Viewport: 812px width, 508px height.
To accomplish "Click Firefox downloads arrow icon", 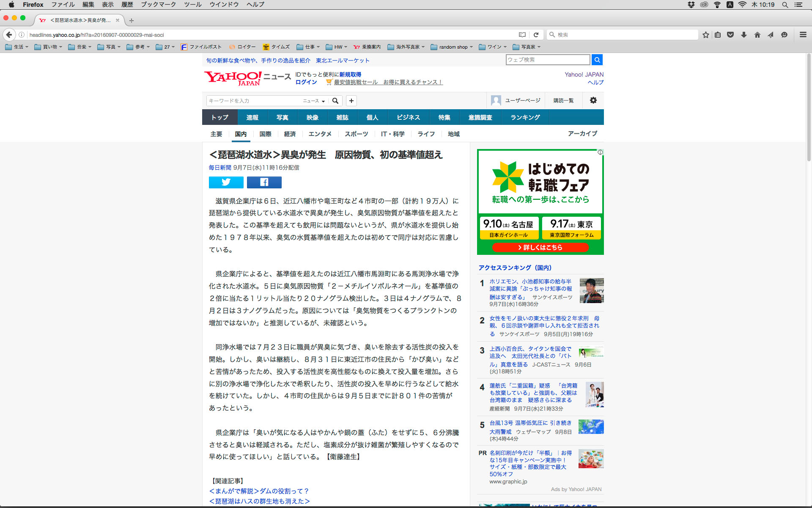I will [743, 35].
